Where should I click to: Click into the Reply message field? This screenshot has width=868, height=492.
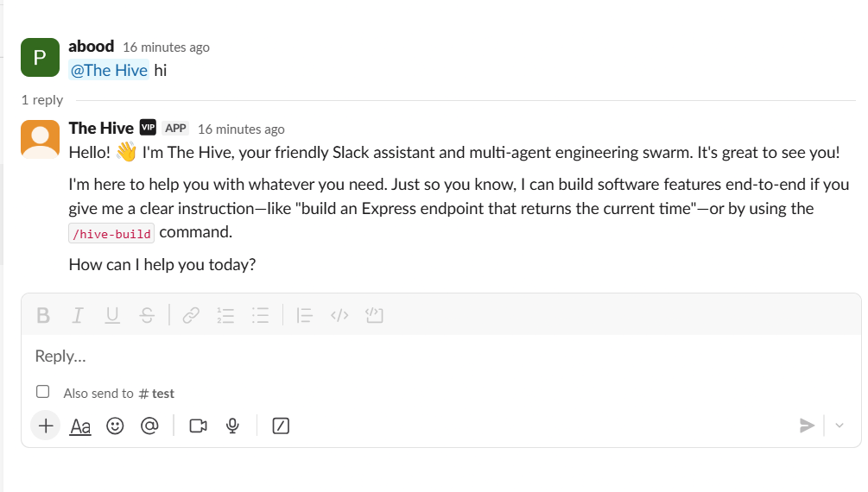pos(440,356)
